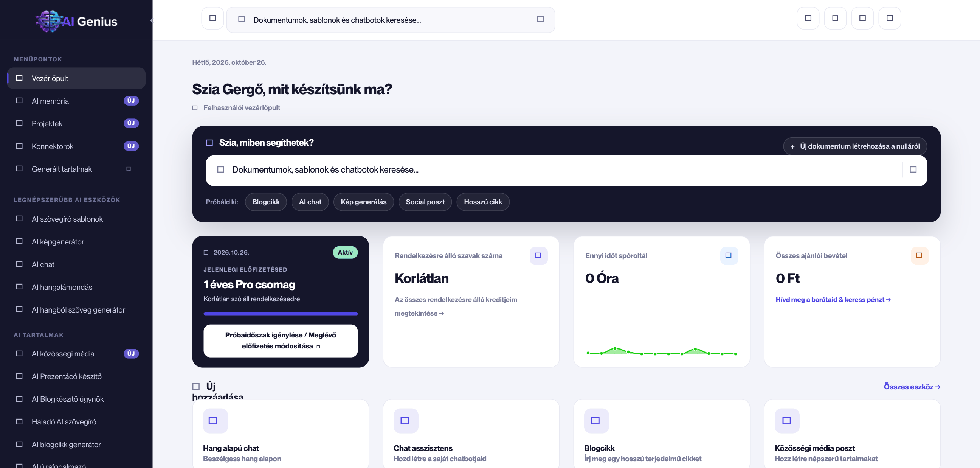This screenshot has height=468, width=980.
Task: Open the Összes eszköz link
Action: (x=912, y=387)
